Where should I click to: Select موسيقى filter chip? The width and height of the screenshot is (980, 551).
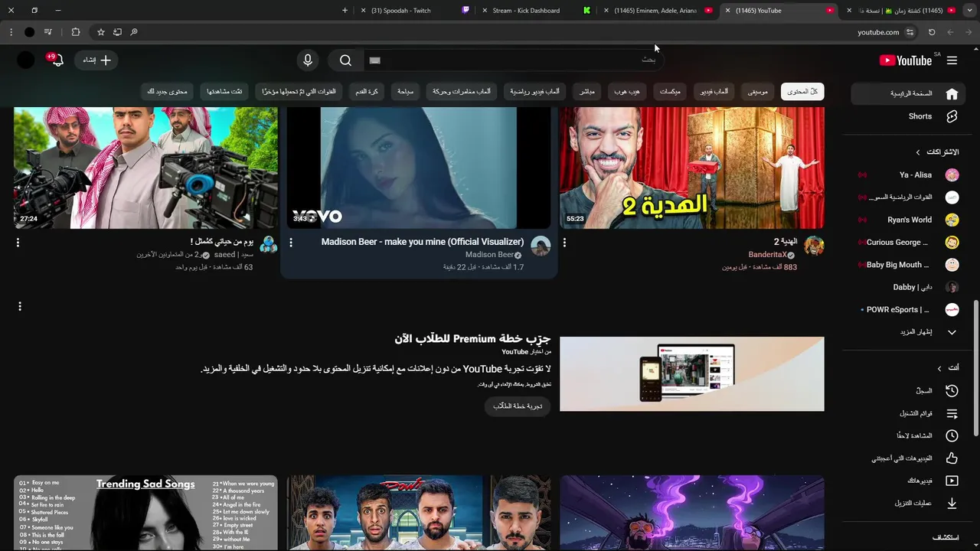tap(758, 92)
